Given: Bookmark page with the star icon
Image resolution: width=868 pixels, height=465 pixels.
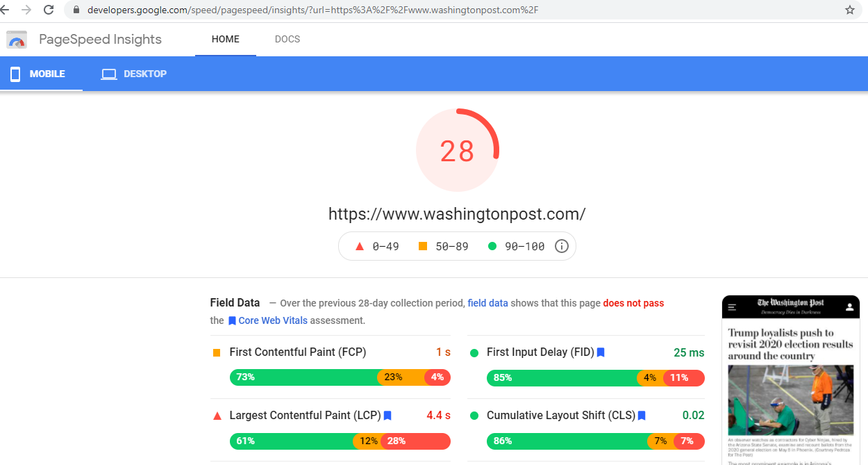Looking at the screenshot, I should click(x=850, y=10).
